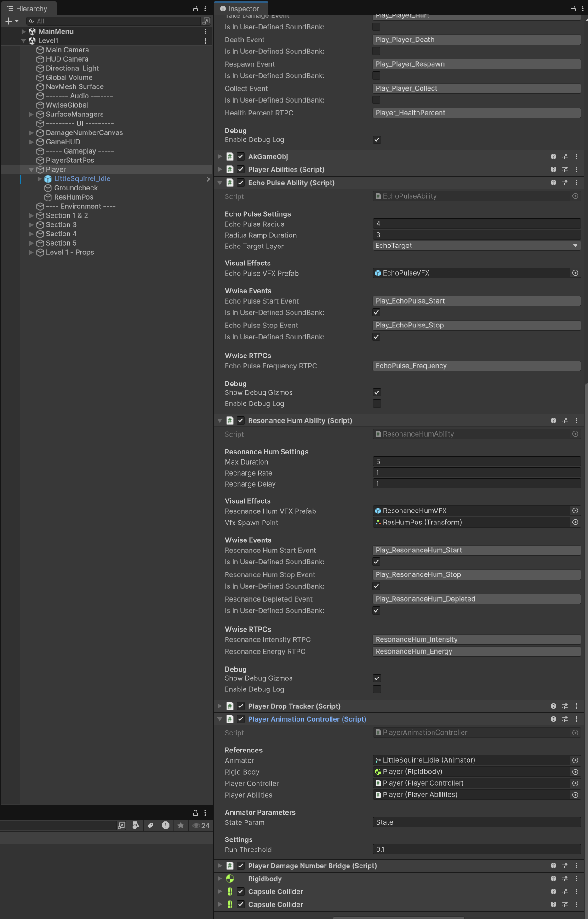The image size is (588, 919).
Task: Open Rigidbody component three-dot menu
Action: (577, 879)
